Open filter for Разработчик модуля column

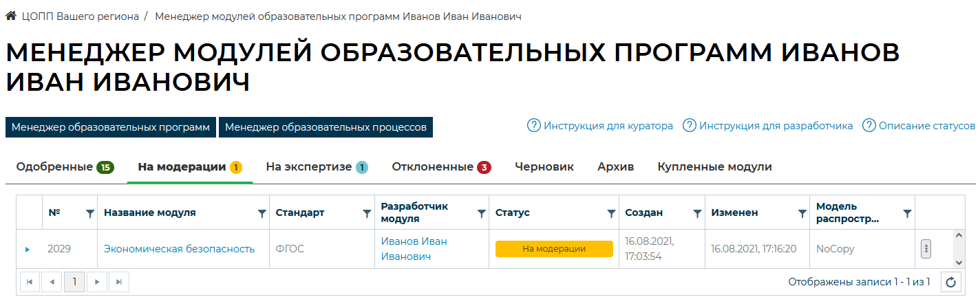(x=481, y=214)
